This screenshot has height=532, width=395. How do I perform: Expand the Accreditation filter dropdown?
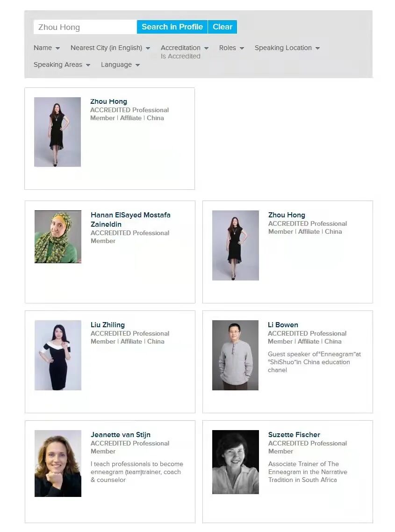point(185,48)
